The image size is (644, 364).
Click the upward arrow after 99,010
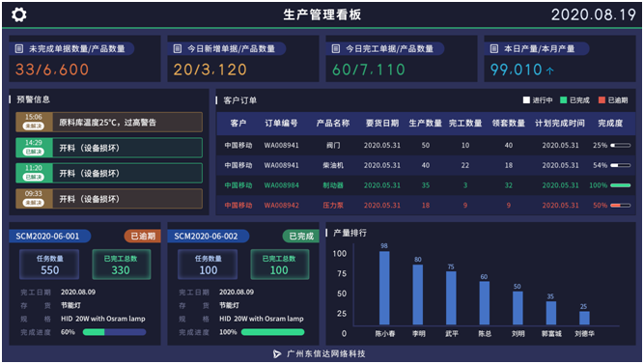550,70
